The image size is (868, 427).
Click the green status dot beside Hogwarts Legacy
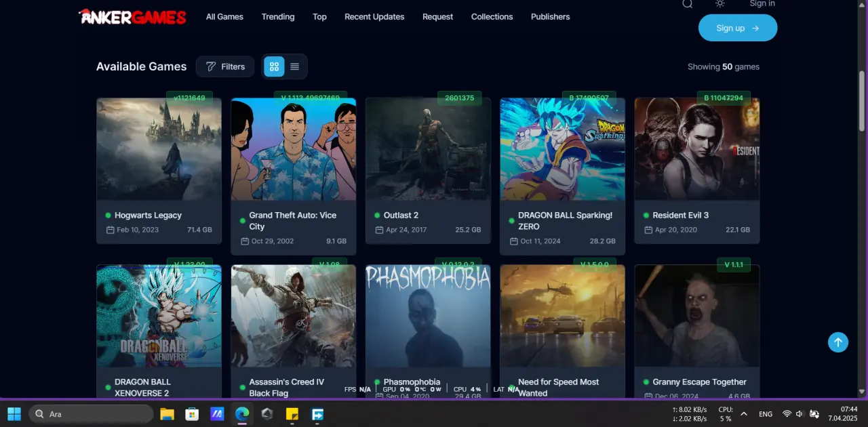[108, 215]
